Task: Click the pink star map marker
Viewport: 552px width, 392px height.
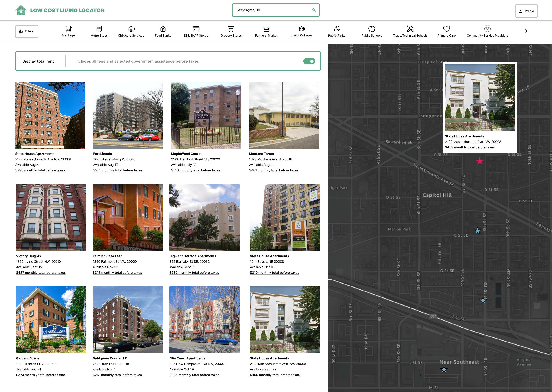Action: 480,161
